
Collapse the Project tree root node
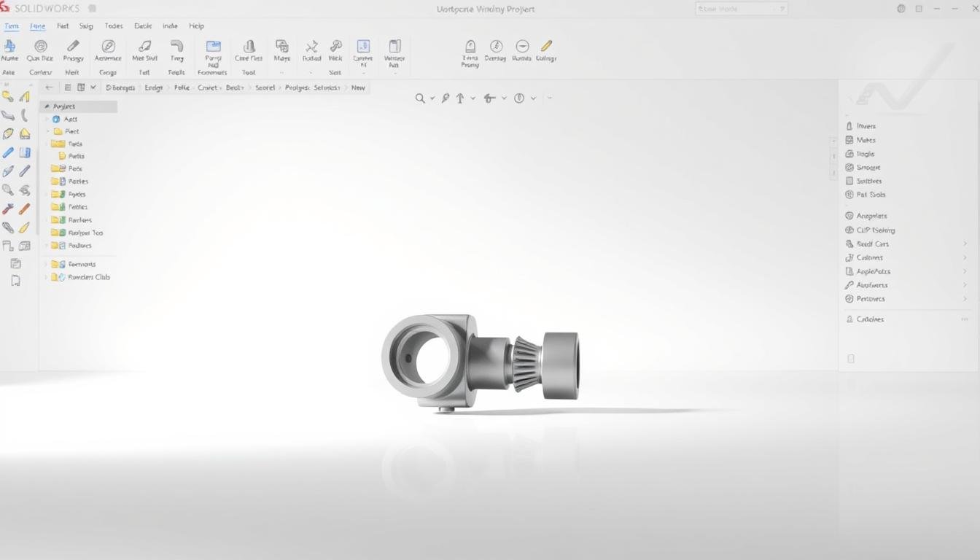point(47,106)
